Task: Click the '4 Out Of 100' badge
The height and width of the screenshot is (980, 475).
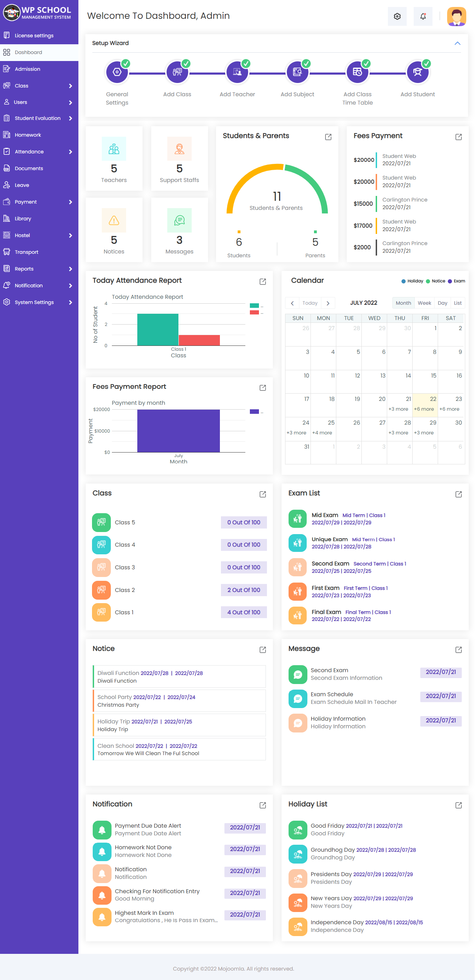Action: click(244, 612)
